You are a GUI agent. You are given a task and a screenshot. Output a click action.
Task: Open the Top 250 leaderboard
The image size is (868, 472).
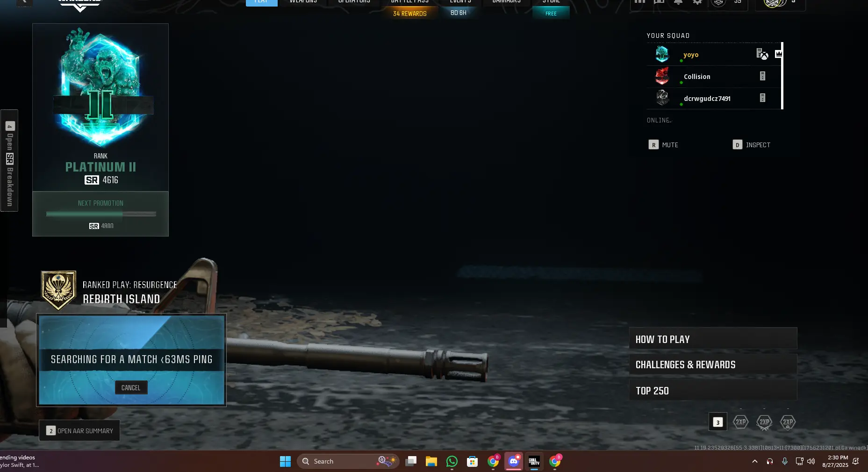pyautogui.click(x=713, y=390)
